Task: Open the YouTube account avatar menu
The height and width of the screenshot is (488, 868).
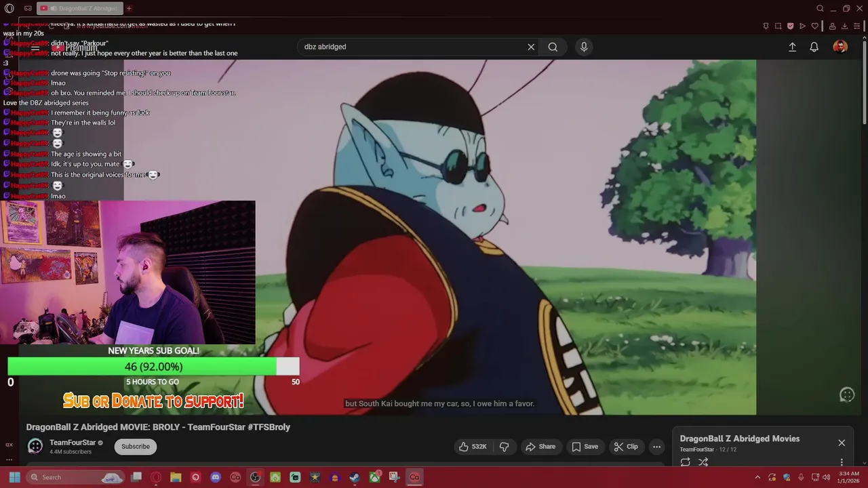Action: 840,47
